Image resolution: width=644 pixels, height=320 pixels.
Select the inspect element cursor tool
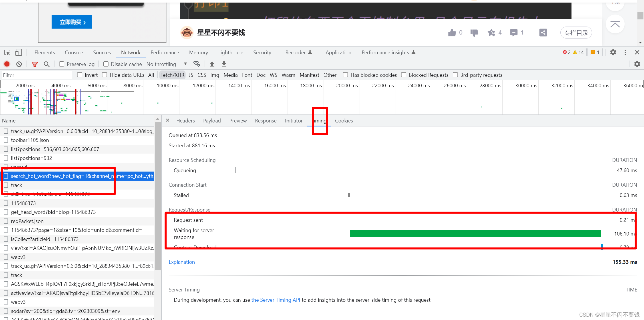(7, 52)
